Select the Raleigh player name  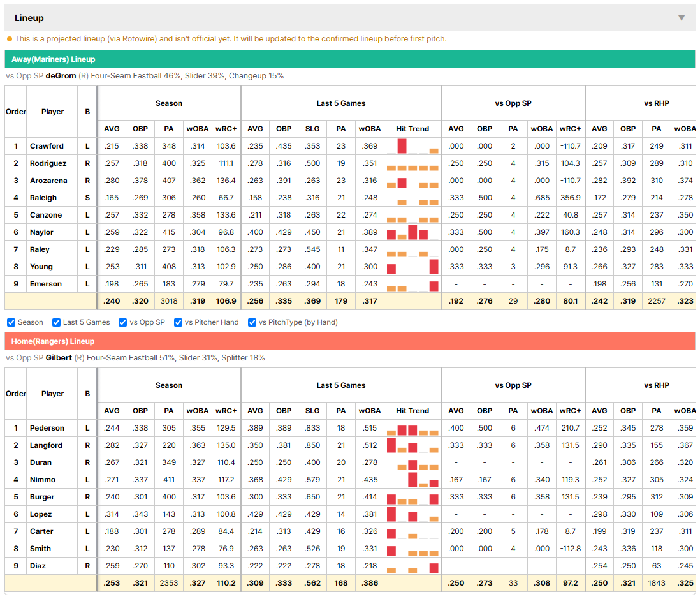point(43,198)
